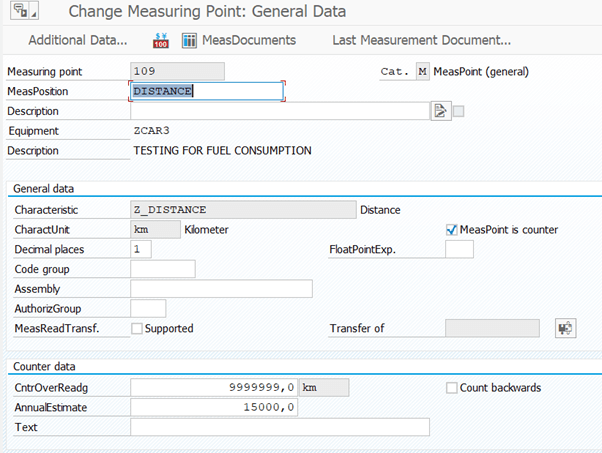Click the MeasPosition field containing DISTANCE
The height and width of the screenshot is (453, 602).
coord(207,91)
